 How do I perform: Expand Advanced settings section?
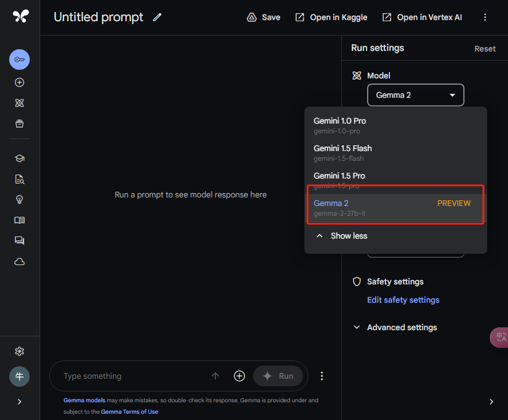396,327
